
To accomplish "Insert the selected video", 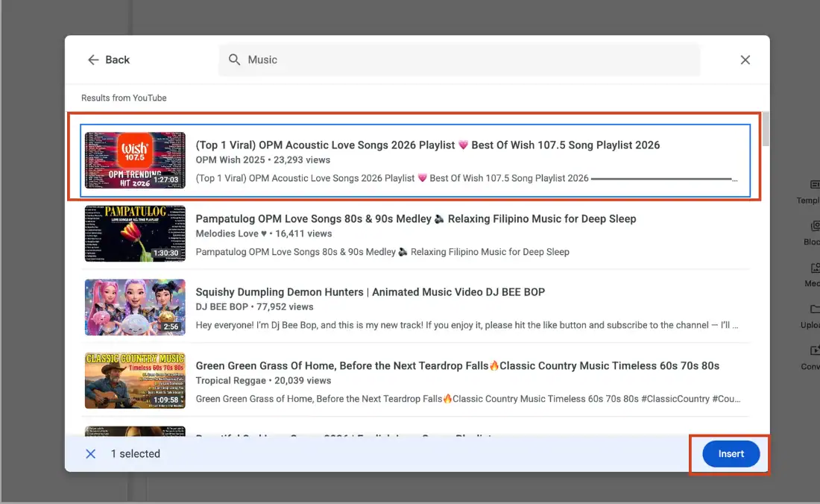I will (731, 454).
